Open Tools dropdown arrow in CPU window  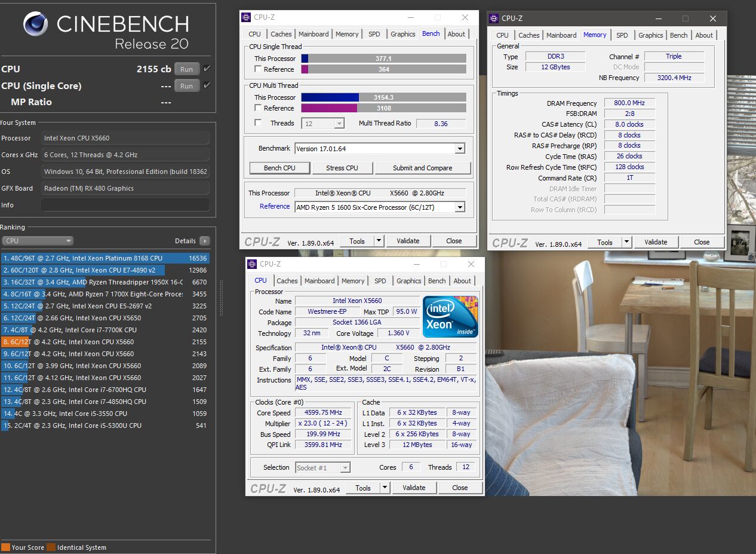[x=385, y=488]
